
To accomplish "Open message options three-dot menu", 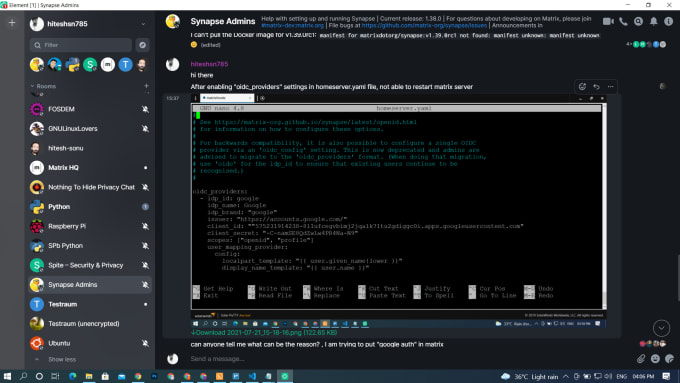I will (x=611, y=87).
